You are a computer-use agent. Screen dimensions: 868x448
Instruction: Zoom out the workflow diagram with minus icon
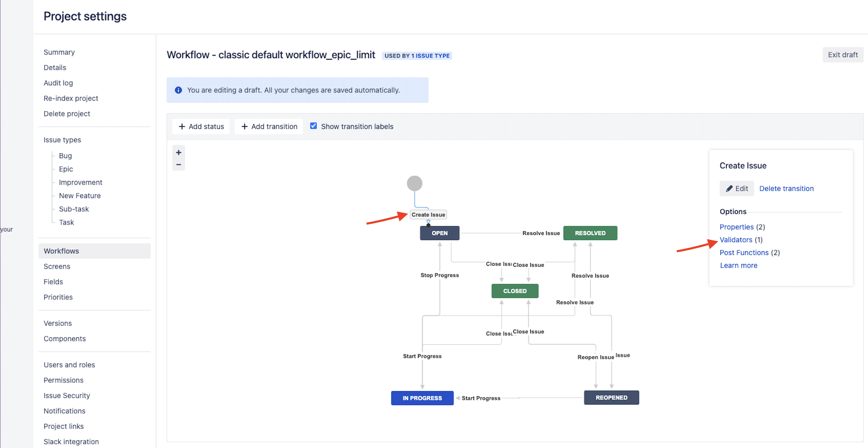[x=179, y=165]
